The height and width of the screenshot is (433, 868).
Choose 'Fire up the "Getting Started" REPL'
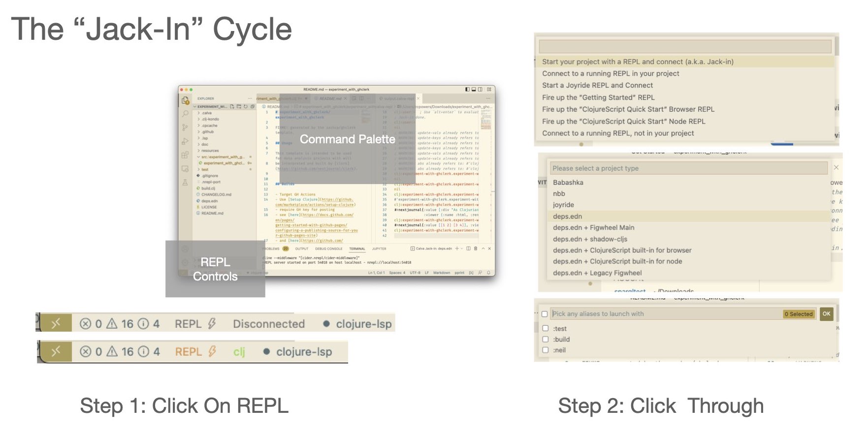[x=685, y=97]
